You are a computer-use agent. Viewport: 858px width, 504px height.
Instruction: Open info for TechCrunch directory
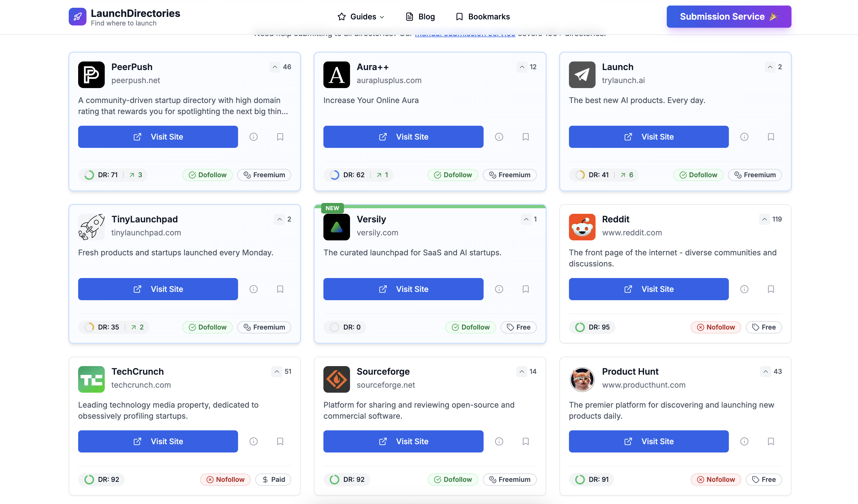[253, 441]
